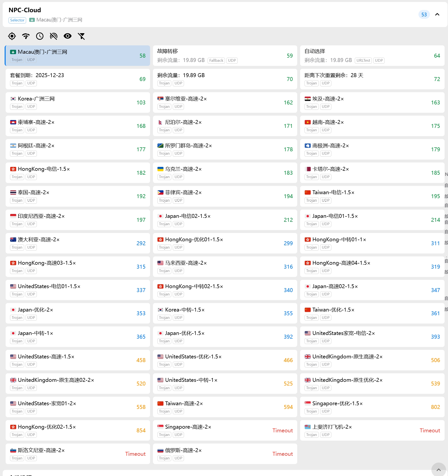Click the clock icon to sort proxies
448x476 pixels.
coord(40,36)
